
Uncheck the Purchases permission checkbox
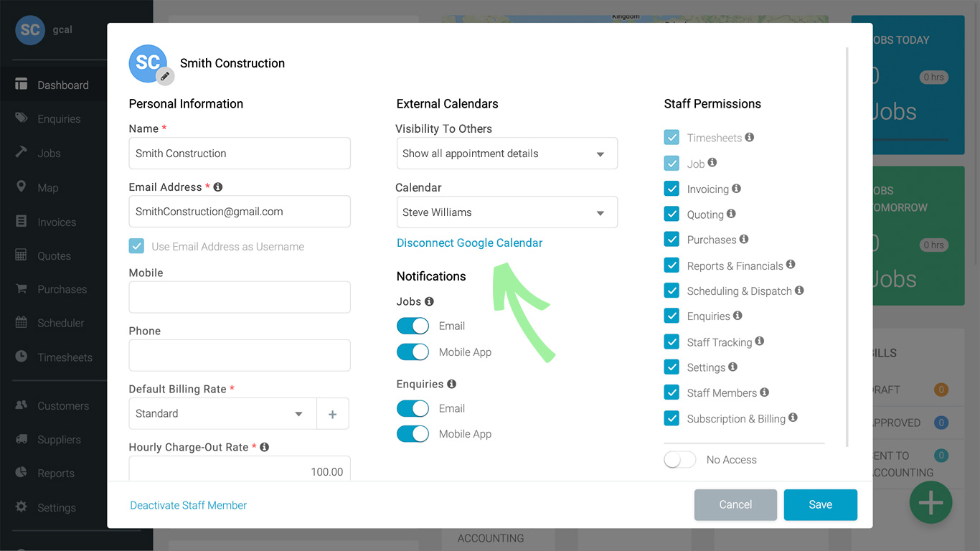click(672, 240)
